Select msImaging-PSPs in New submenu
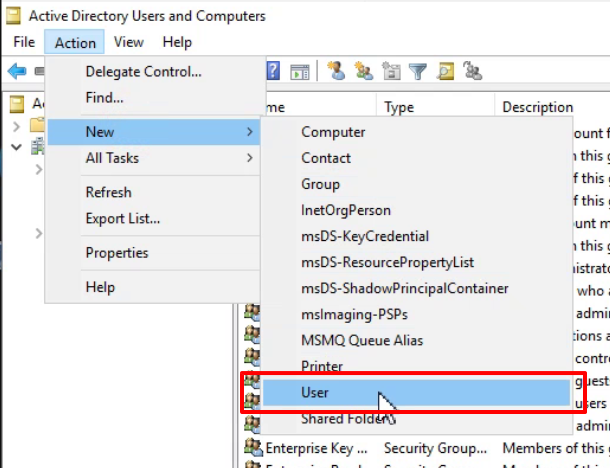Viewport: 610px width, 468px height. click(416, 314)
